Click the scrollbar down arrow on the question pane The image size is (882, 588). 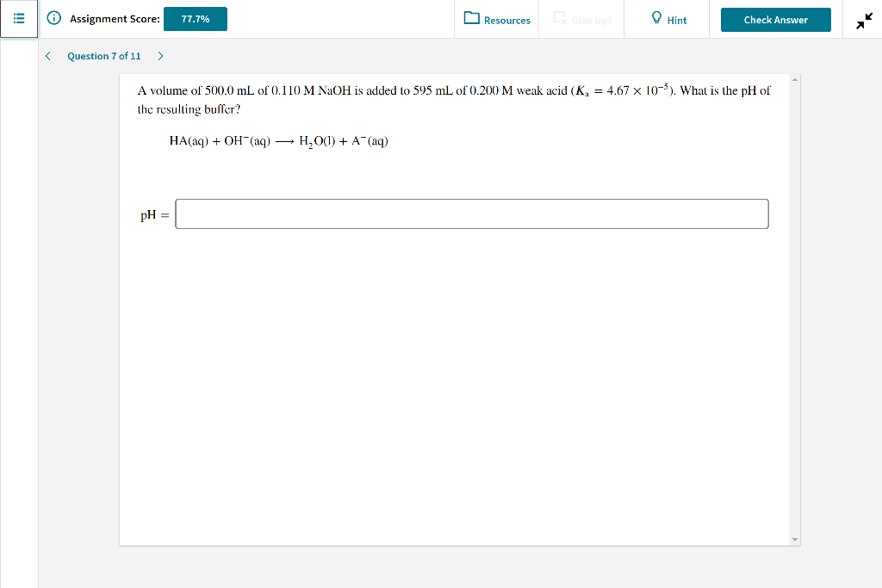coord(794,538)
